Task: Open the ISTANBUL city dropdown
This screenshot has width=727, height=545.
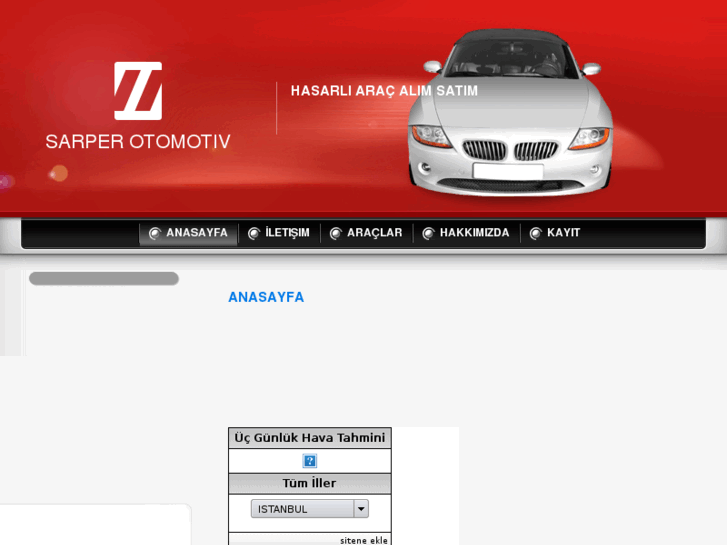Action: pyautogui.click(x=310, y=509)
